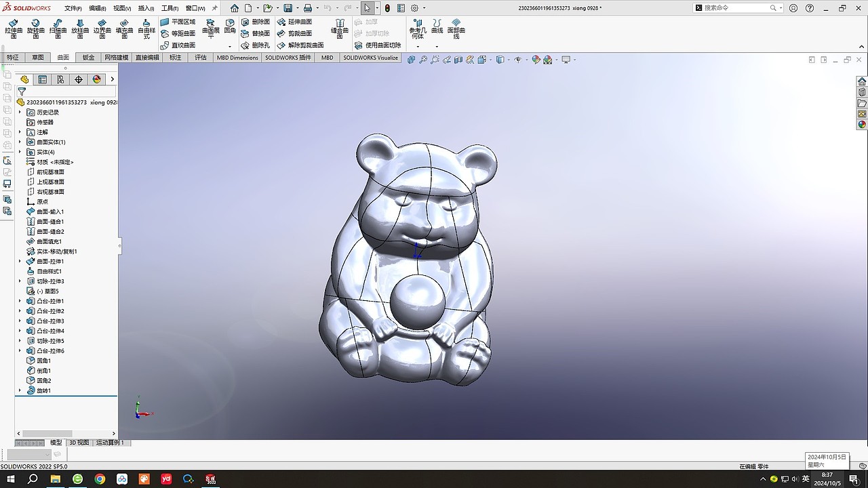The height and width of the screenshot is (488, 868).
Task: Open the DisplayManager appearance pearl tab
Action: [x=97, y=79]
